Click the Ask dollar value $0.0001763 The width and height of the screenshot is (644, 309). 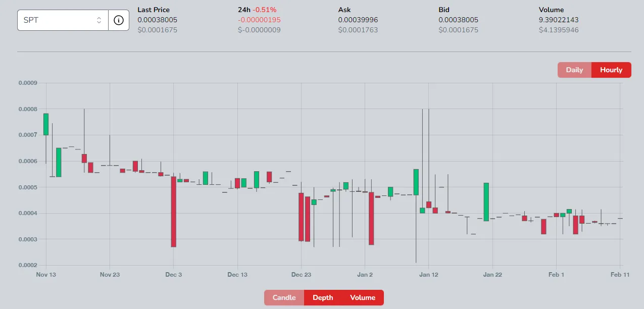click(x=358, y=30)
